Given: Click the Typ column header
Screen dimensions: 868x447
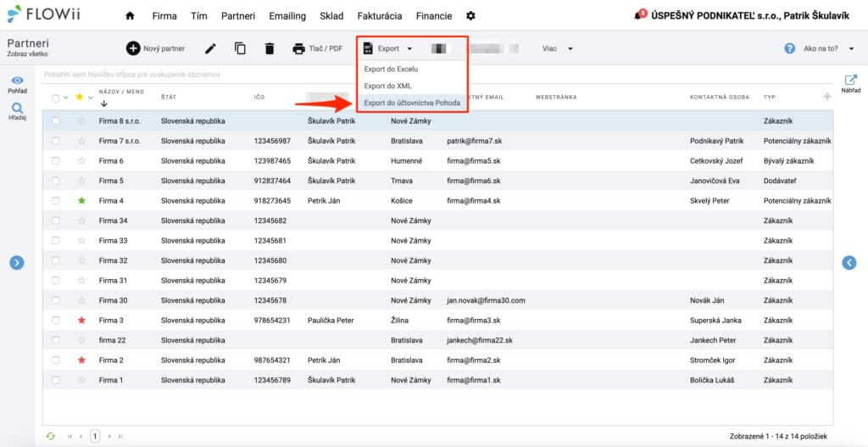Looking at the screenshot, I should pos(769,98).
